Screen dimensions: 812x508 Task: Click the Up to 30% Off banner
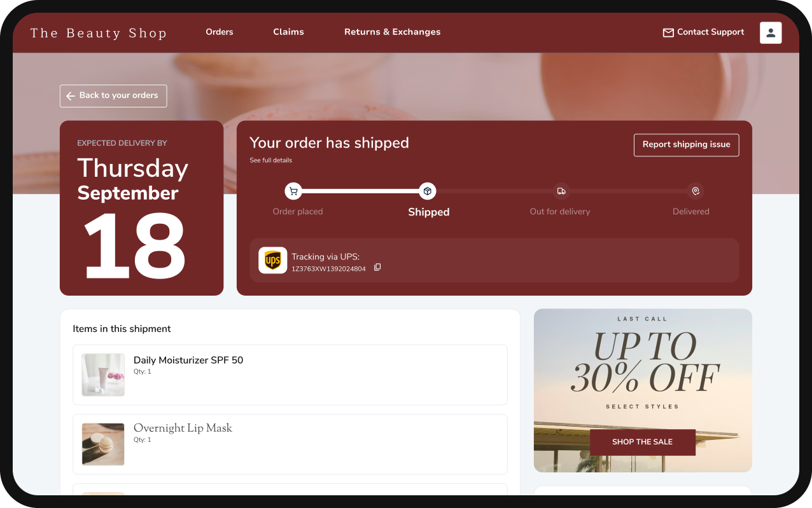(x=643, y=390)
